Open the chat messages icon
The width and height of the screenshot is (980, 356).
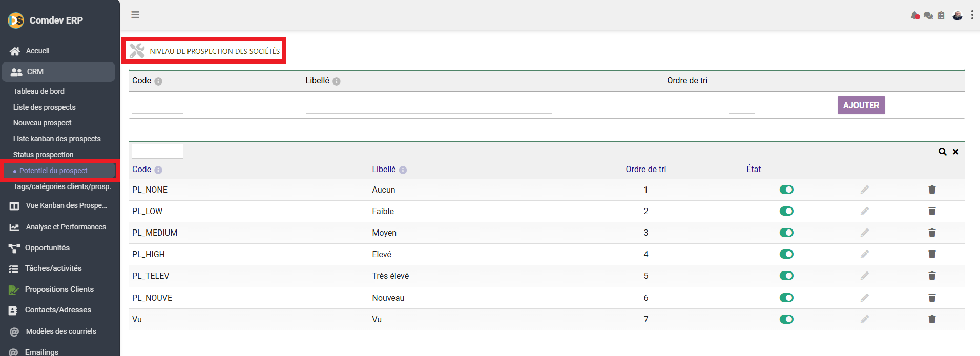[x=928, y=15]
